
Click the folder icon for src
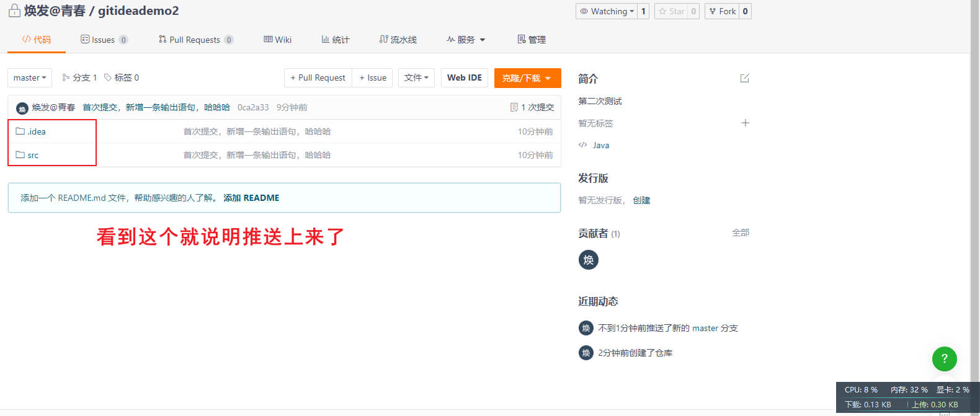pyautogui.click(x=20, y=154)
